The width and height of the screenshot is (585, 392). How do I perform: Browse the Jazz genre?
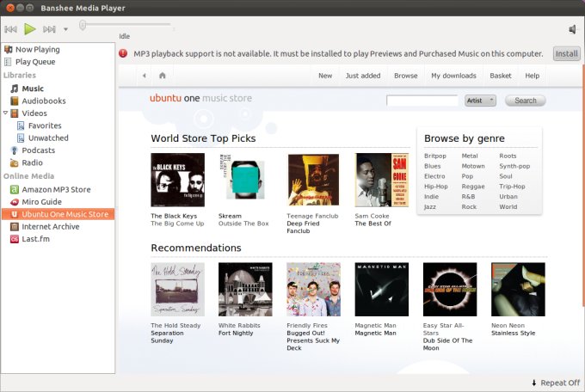pyautogui.click(x=430, y=206)
